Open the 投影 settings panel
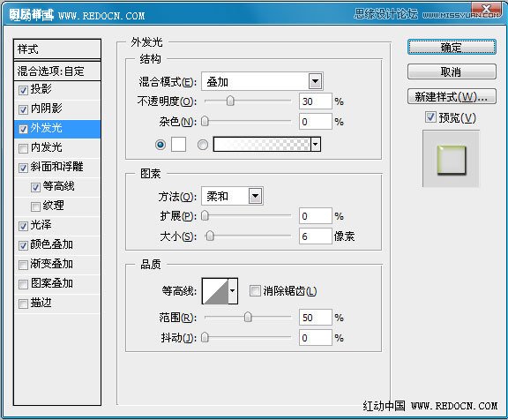 pos(41,89)
